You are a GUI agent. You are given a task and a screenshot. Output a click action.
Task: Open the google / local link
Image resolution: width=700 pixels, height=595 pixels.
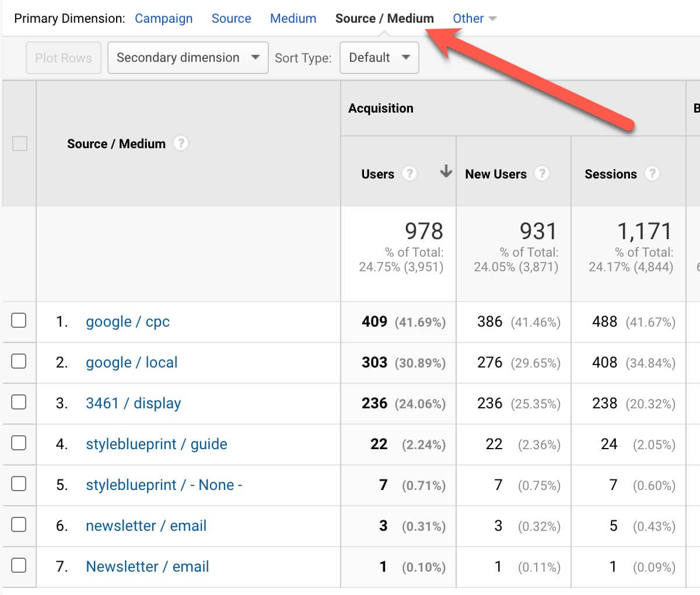(x=132, y=363)
